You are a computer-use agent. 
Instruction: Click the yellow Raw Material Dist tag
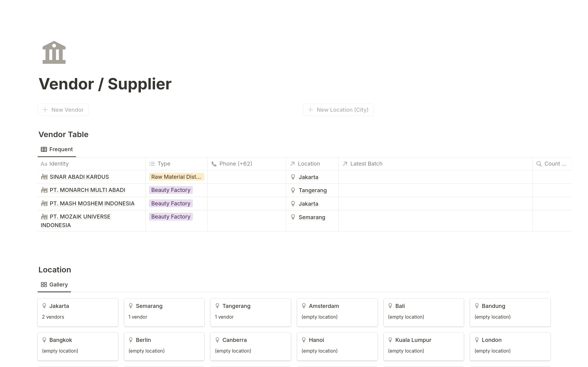click(176, 177)
